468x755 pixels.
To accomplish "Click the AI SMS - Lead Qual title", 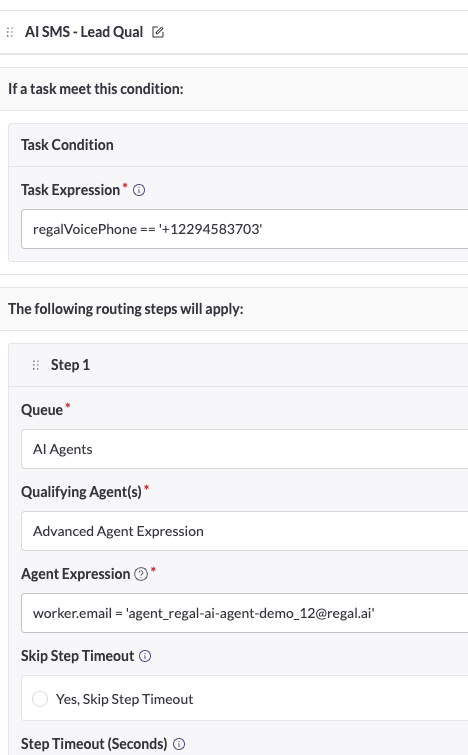I will tap(84, 32).
